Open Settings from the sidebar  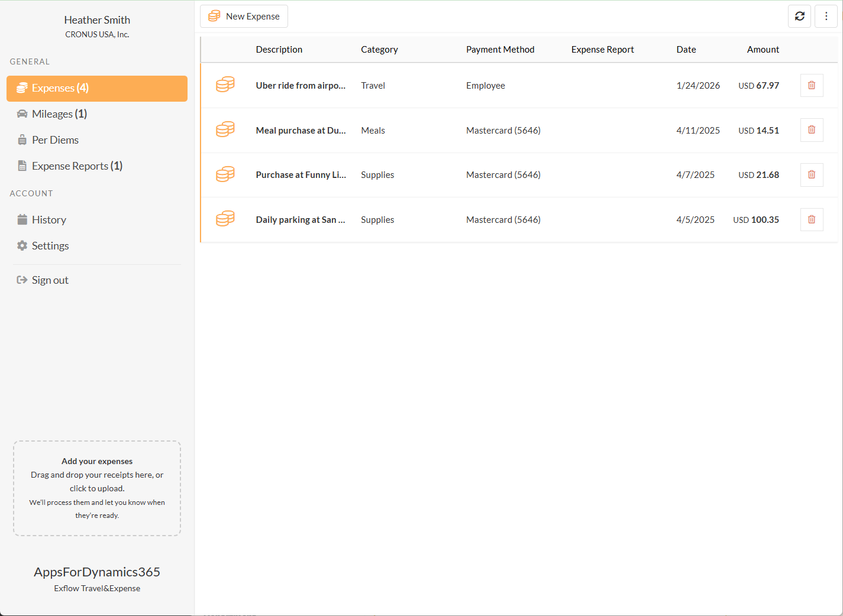(x=50, y=246)
